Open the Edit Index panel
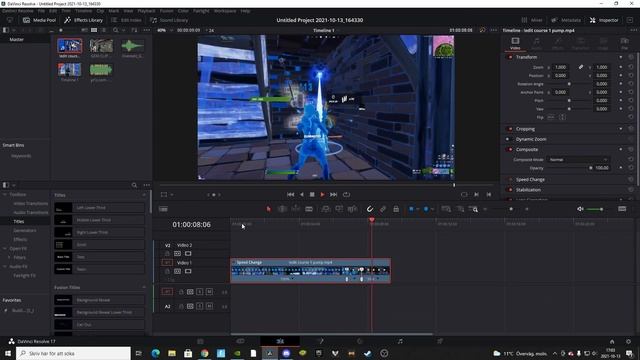Screen dimensions: 640x360 coord(127,20)
